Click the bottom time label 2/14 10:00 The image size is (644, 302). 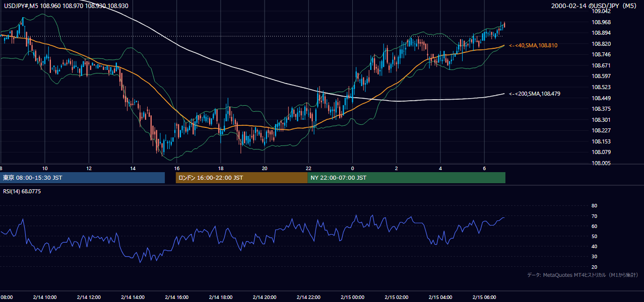pos(45,297)
